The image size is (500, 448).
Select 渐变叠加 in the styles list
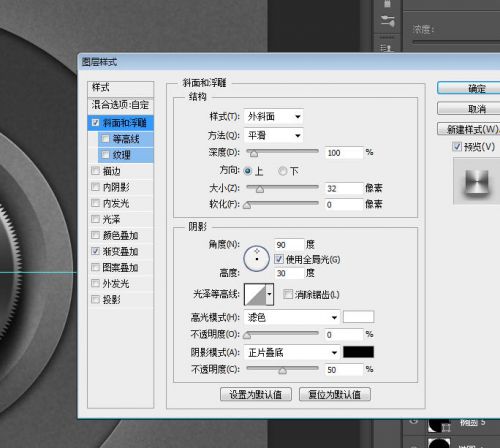[120, 251]
